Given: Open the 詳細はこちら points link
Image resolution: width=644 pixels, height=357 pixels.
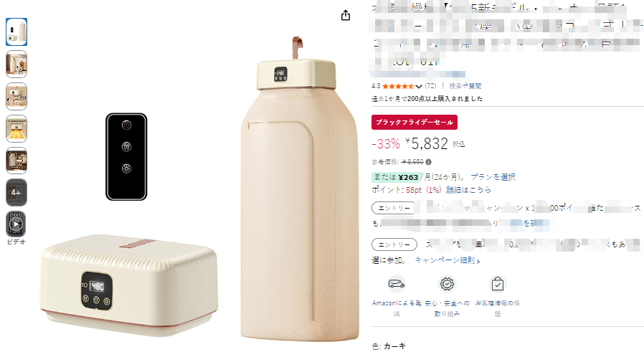Looking at the screenshot, I should click(468, 189).
